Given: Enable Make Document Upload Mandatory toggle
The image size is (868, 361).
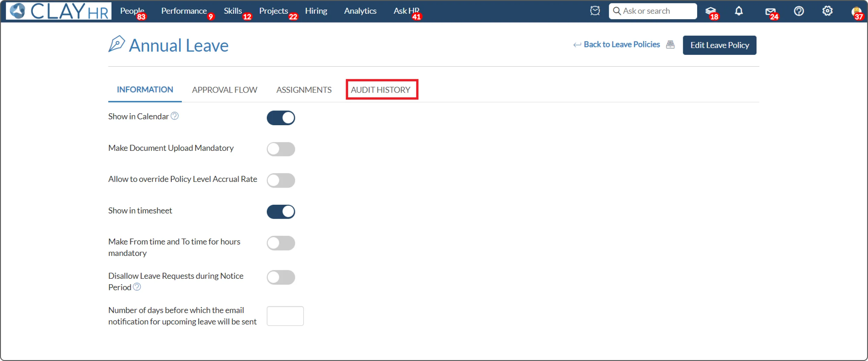Looking at the screenshot, I should click(281, 149).
